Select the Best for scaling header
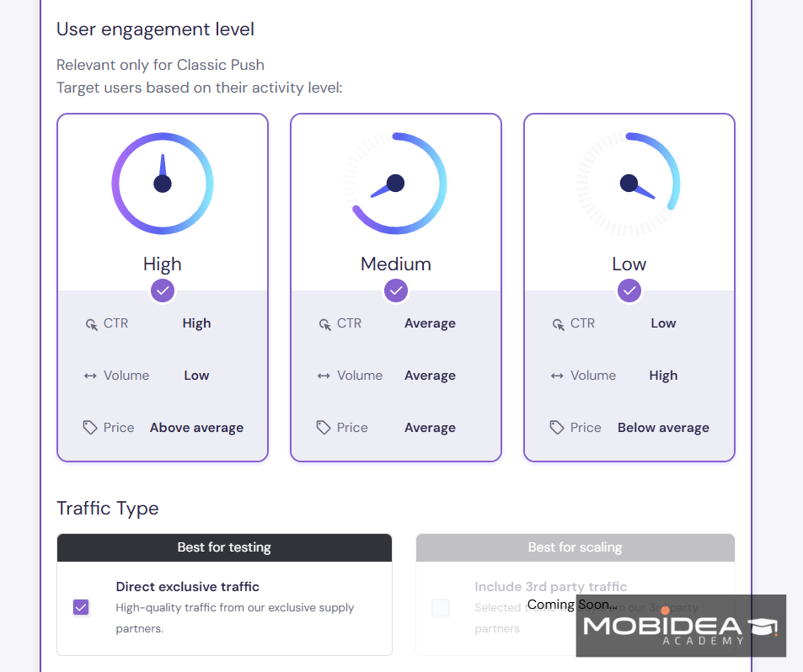This screenshot has height=672, width=803. (x=575, y=547)
